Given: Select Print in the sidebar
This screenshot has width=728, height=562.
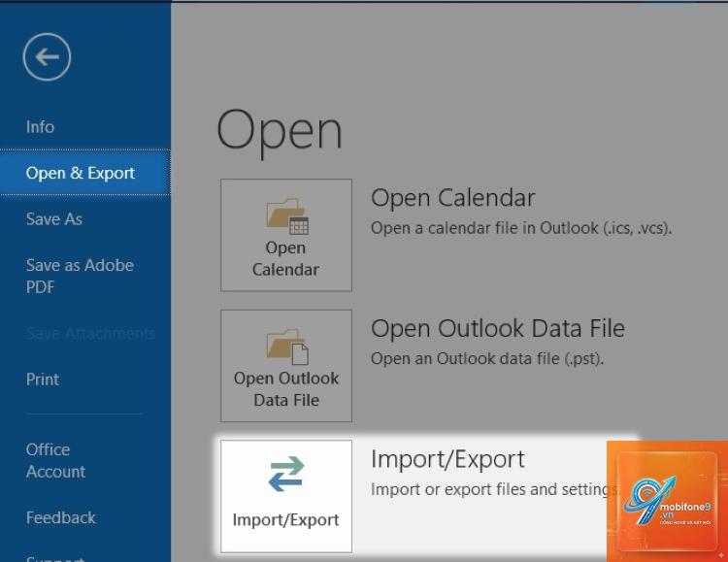Looking at the screenshot, I should (43, 380).
